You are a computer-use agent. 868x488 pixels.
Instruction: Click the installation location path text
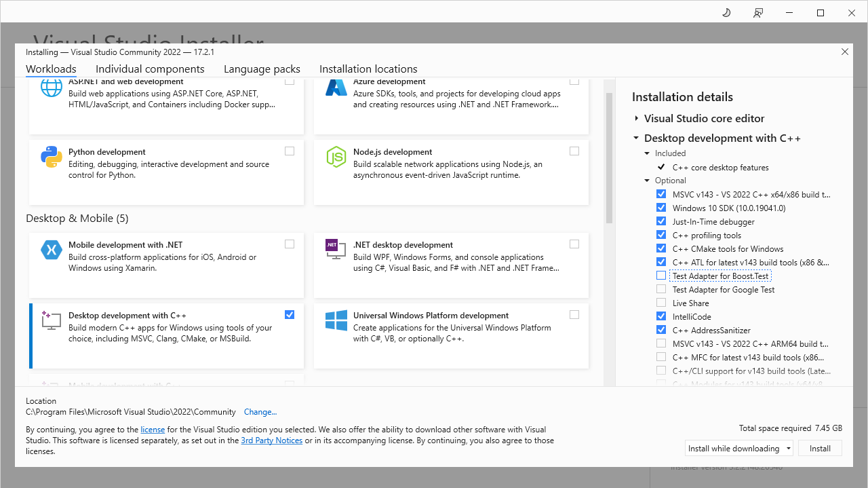131,412
